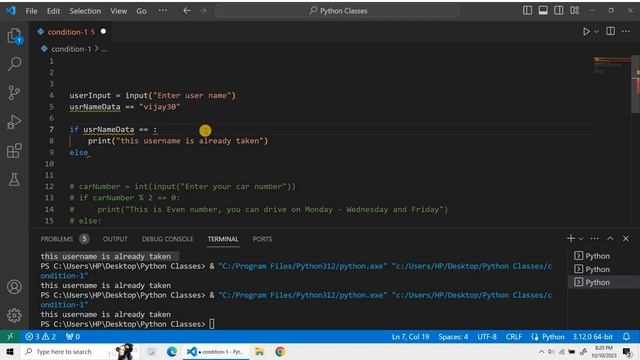This screenshot has width=640, height=360.
Task: Open the Windows Start menu
Action: pyautogui.click(x=10, y=351)
